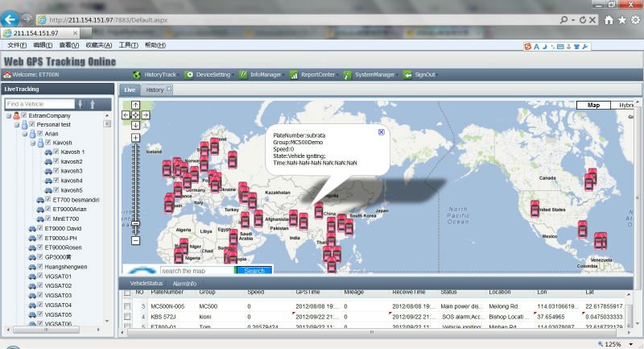This screenshot has width=644, height=349.
Task: Toggle Personal test checkbox
Action: tap(32, 124)
